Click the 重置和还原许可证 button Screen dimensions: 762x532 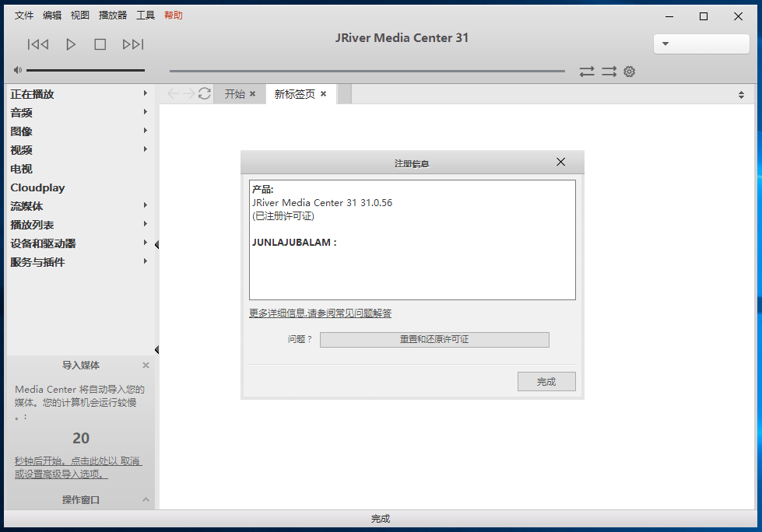(434, 340)
